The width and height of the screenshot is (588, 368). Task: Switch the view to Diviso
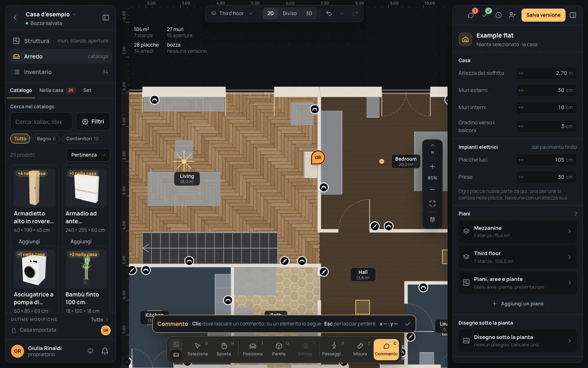[290, 13]
